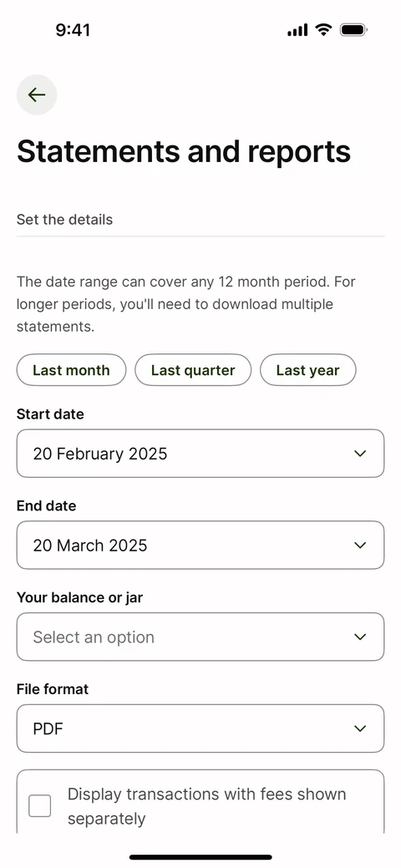The height and width of the screenshot is (868, 401).
Task: Tap the cellular signal bars icon
Action: click(x=297, y=30)
